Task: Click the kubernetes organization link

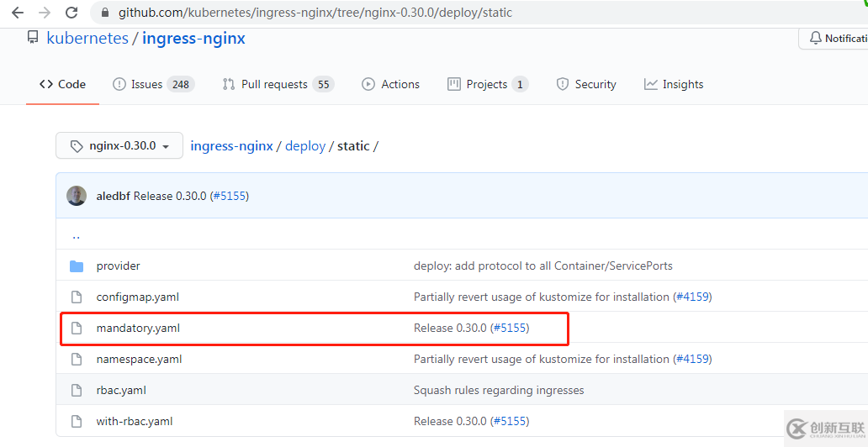Action: (x=87, y=39)
